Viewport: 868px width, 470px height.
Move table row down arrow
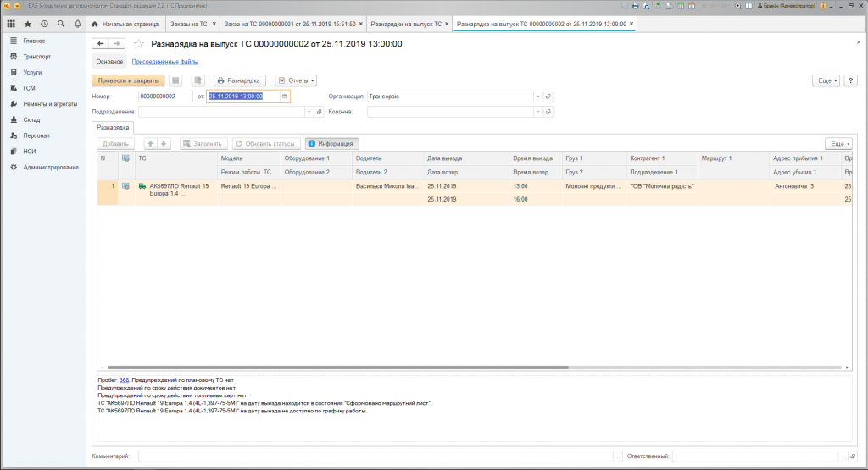point(164,144)
